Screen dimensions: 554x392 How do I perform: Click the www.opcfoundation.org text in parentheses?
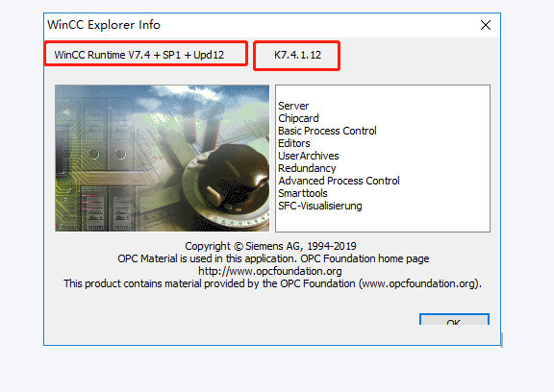click(418, 283)
